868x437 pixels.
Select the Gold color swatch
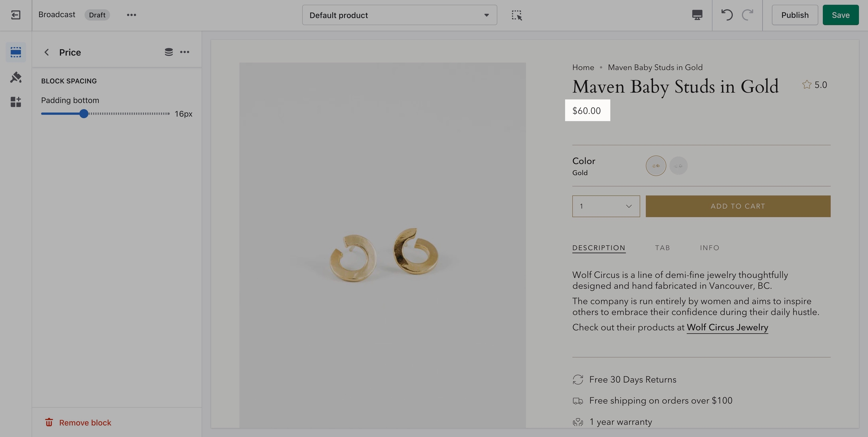656,166
